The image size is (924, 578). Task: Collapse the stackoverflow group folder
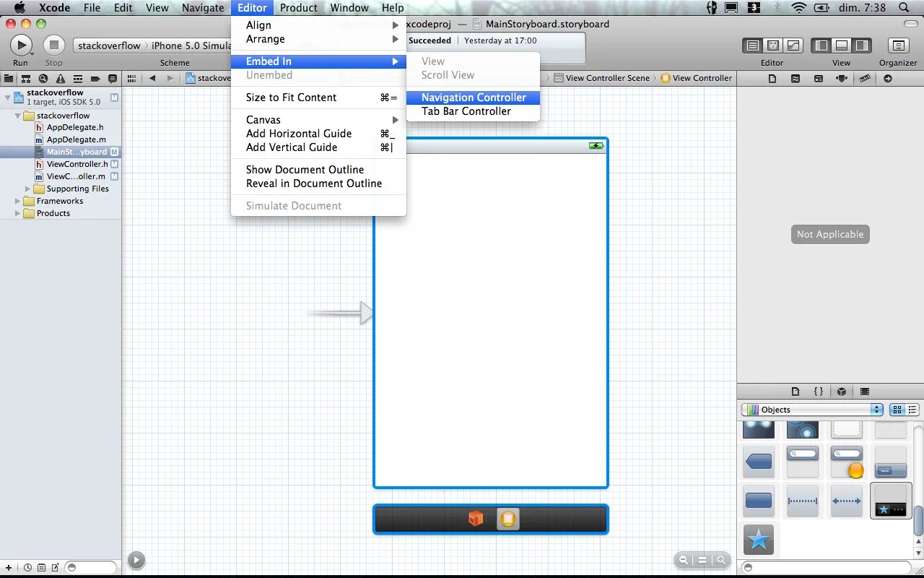pyautogui.click(x=17, y=116)
